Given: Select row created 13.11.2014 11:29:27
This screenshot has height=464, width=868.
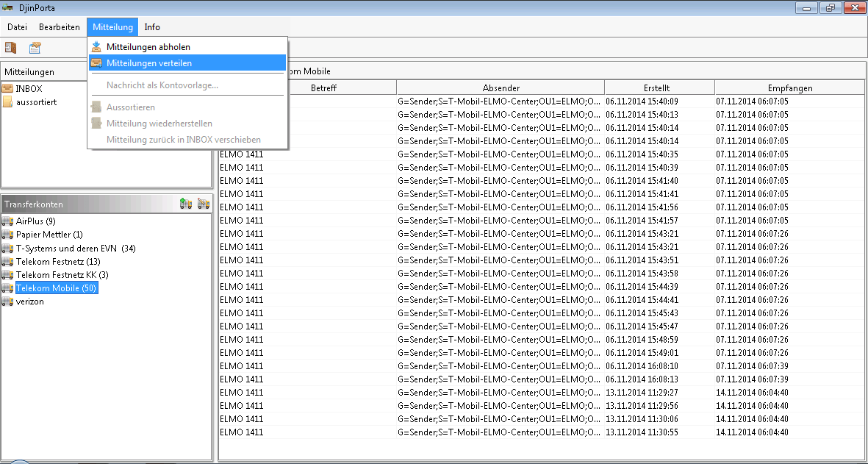Looking at the screenshot, I should [x=542, y=393].
